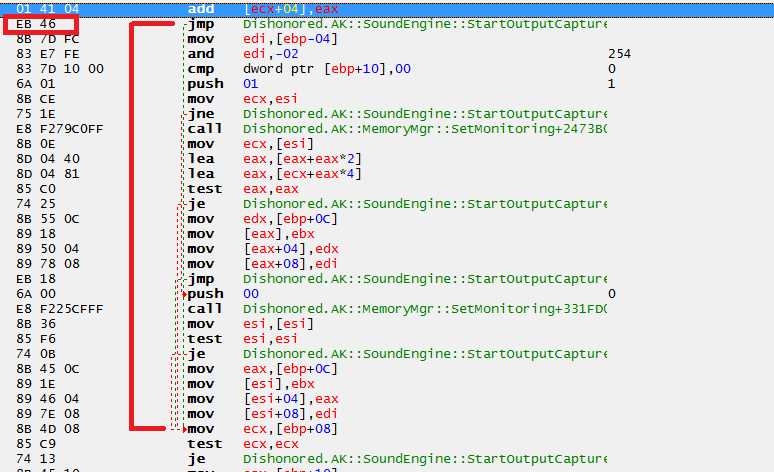Select the 'cmp dword ptr [ebp+10],00' line
The height and width of the screenshot is (472, 774).
[299, 69]
